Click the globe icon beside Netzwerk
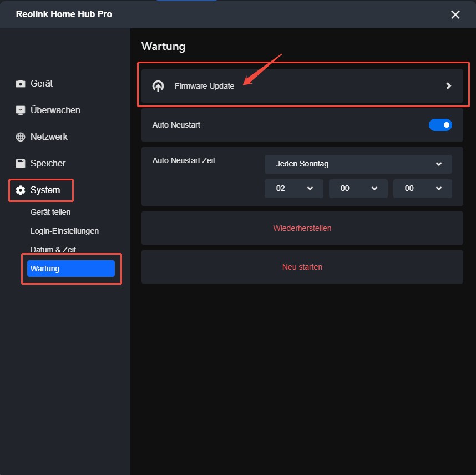The height and width of the screenshot is (475, 476). pyautogui.click(x=21, y=137)
